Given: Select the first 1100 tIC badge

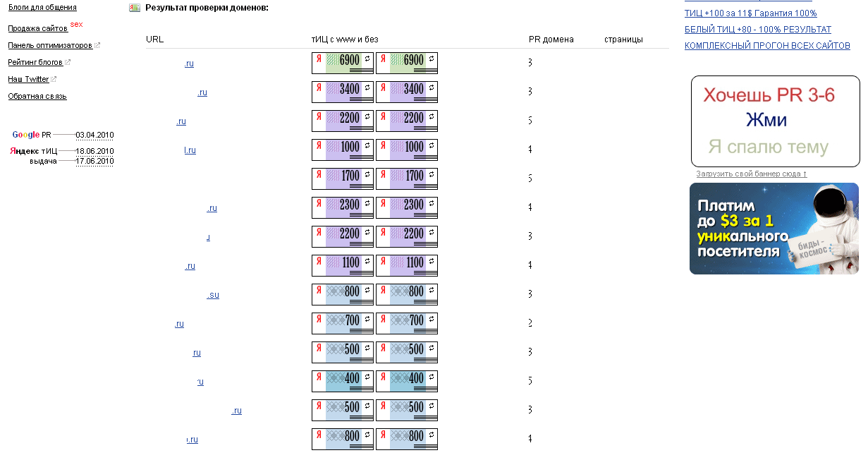Looking at the screenshot, I should click(343, 265).
